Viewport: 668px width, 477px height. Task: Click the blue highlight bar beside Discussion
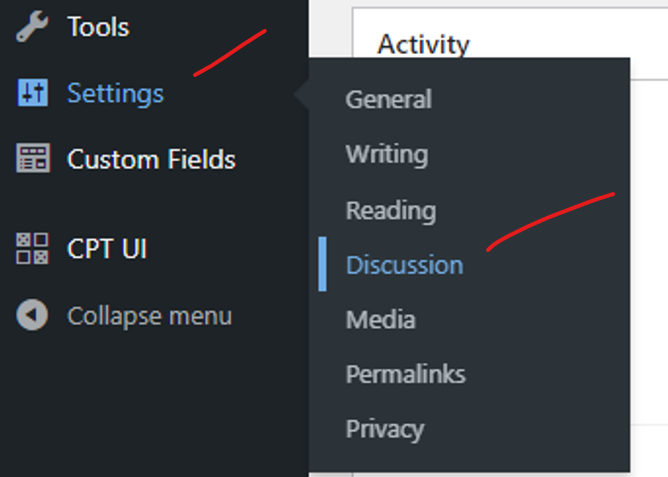point(322,264)
